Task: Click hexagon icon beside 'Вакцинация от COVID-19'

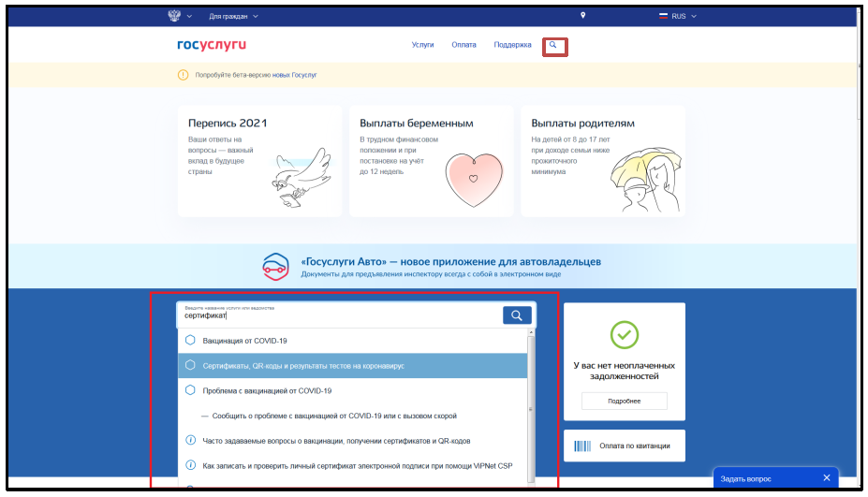Action: (190, 340)
